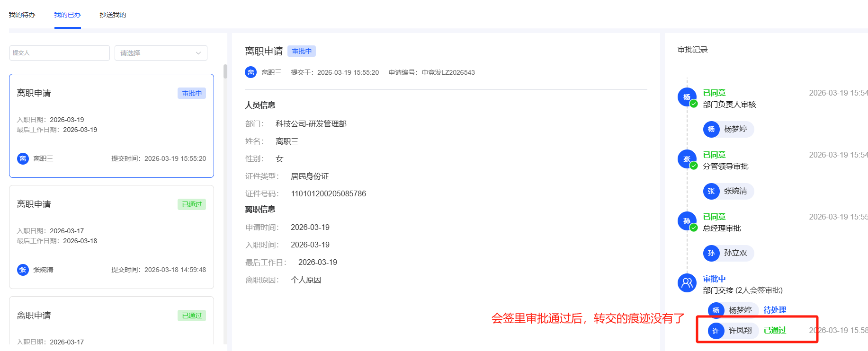Click the 申请时间 value 2026-03-19
Viewport: 868px width, 351px height.
[310, 227]
